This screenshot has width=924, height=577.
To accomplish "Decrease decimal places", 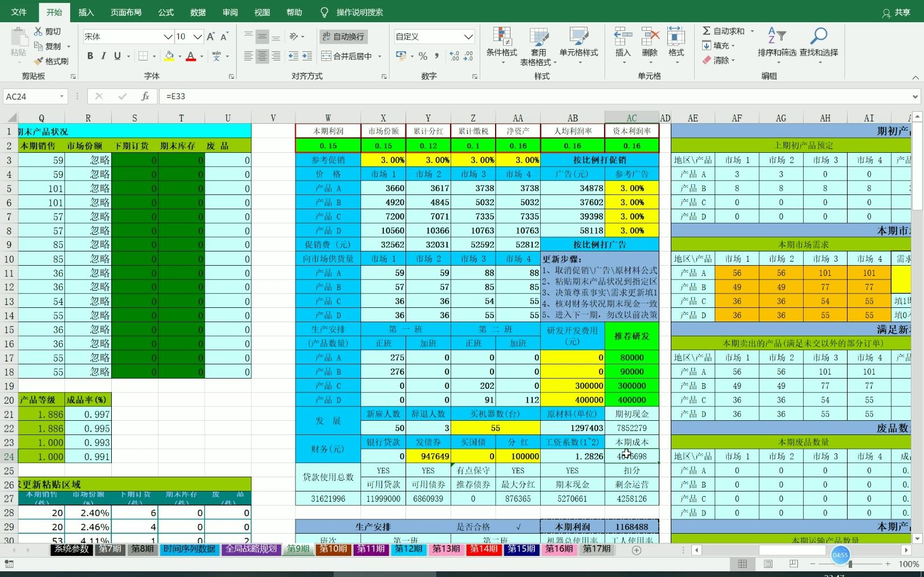I will coord(468,56).
